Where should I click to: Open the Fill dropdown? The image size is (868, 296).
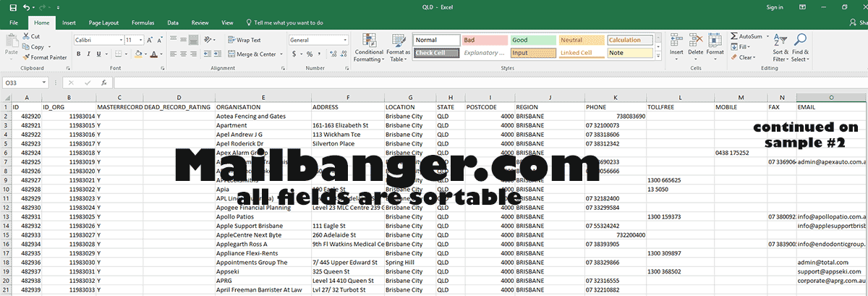pos(741,46)
